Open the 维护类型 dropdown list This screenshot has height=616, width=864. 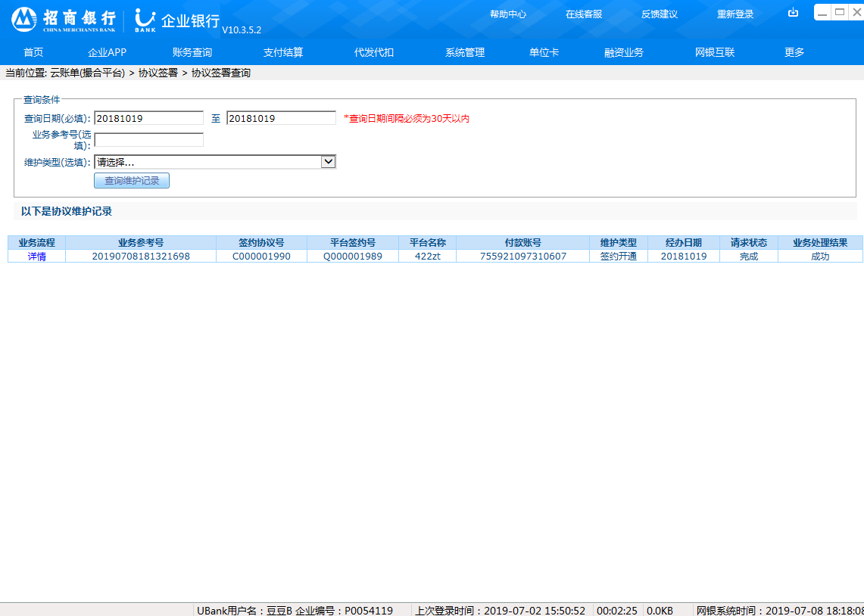[328, 162]
